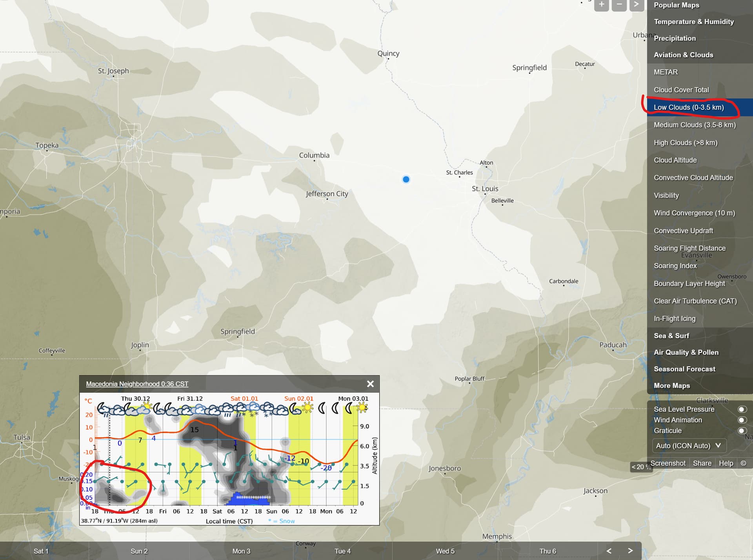Select Medium Clouds (3.5-8 km) map
Screen dimensions: 753x560
pyautogui.click(x=695, y=125)
